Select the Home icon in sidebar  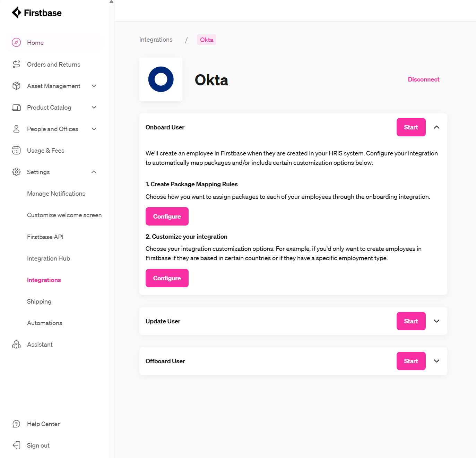pos(16,42)
